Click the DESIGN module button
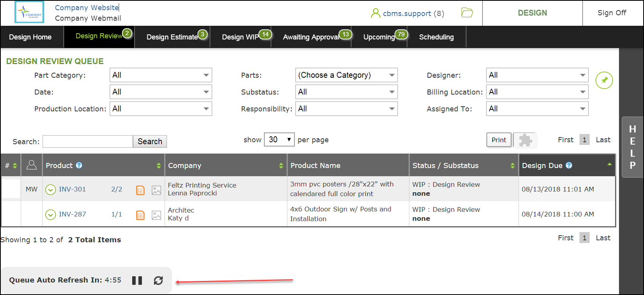The width and height of the screenshot is (644, 295). coord(533,13)
